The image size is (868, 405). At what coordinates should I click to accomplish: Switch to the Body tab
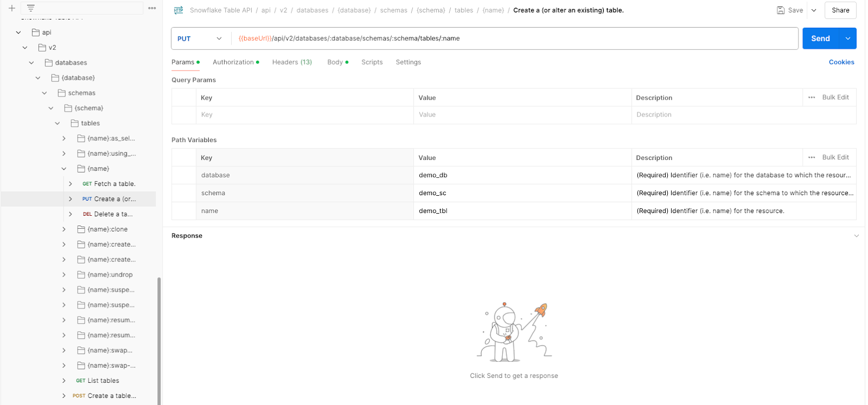pyautogui.click(x=335, y=62)
